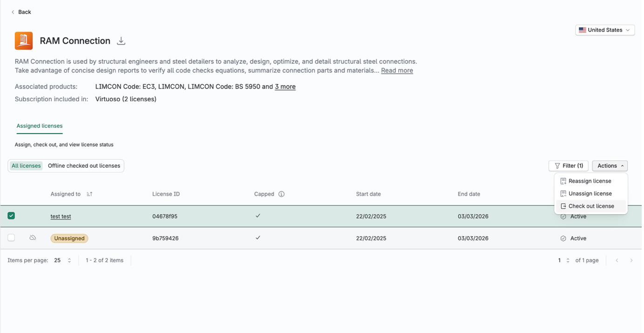644x333 pixels.
Task: Click start date 22/02/2025 in test test row
Action: click(x=371, y=217)
